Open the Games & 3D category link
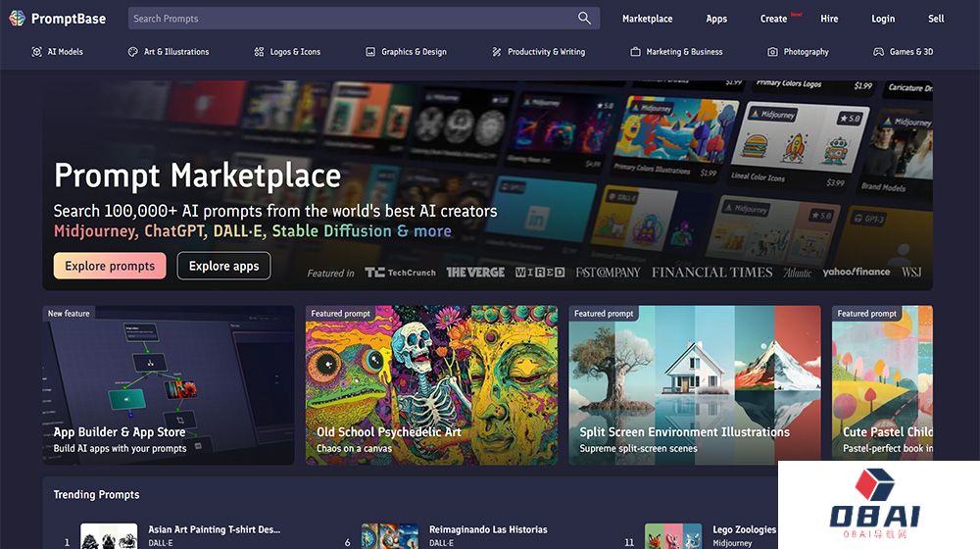The height and width of the screenshot is (549, 980). click(x=911, y=52)
